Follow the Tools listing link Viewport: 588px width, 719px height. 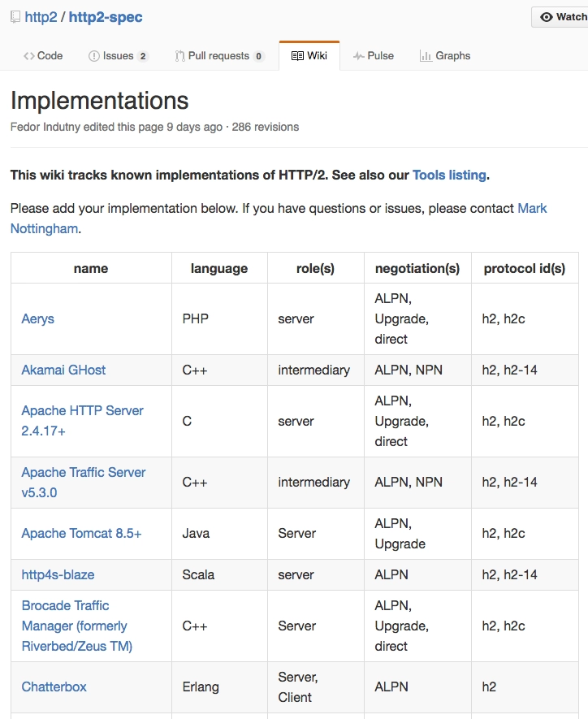click(x=449, y=175)
